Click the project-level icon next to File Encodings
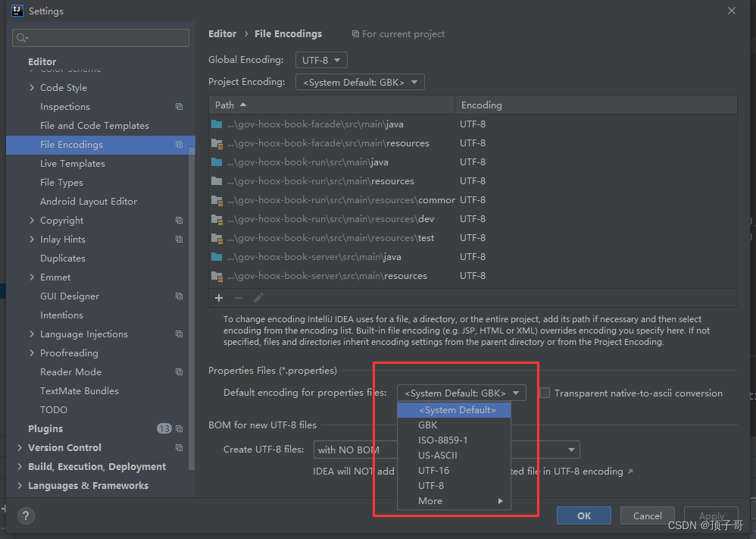Screen dimensions: 756x539 [x=180, y=145]
